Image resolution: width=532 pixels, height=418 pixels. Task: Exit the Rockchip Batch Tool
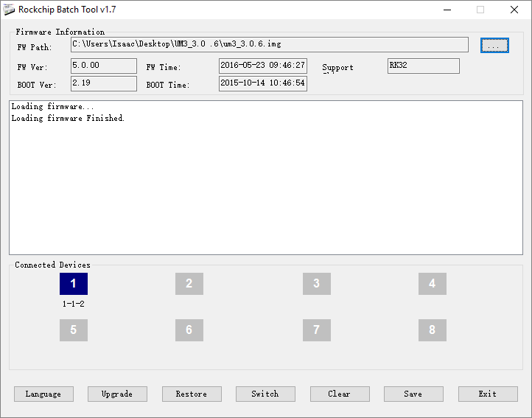tap(487, 394)
